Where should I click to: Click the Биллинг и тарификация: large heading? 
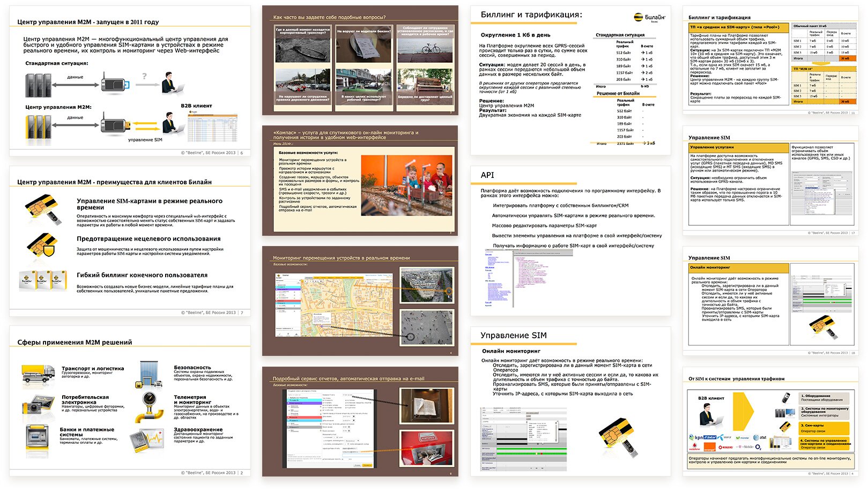pos(531,14)
